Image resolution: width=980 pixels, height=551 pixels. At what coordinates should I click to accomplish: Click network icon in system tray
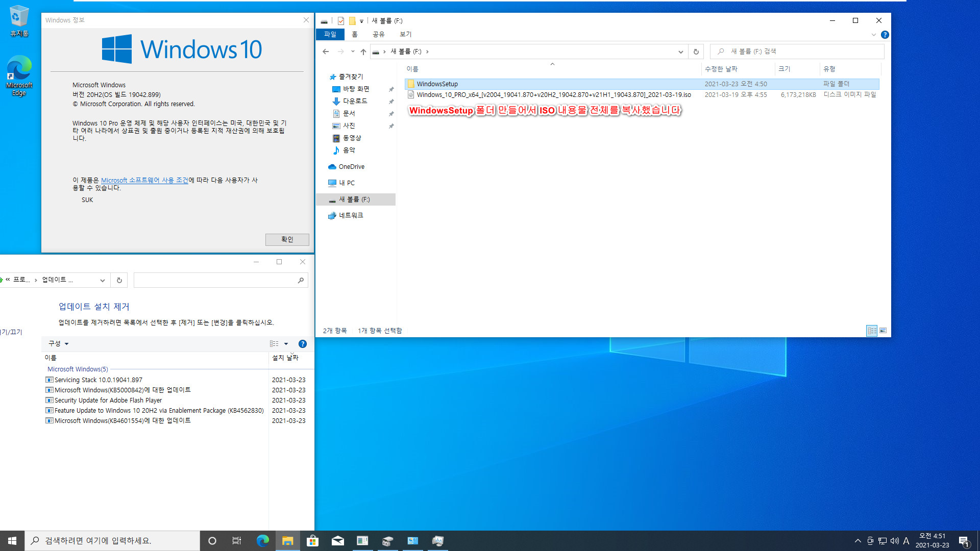tap(883, 541)
